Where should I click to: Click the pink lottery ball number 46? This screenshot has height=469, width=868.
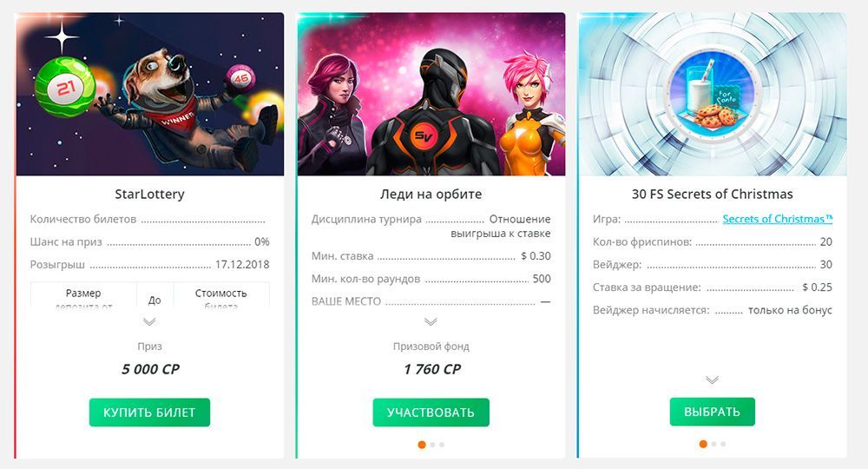click(x=240, y=79)
